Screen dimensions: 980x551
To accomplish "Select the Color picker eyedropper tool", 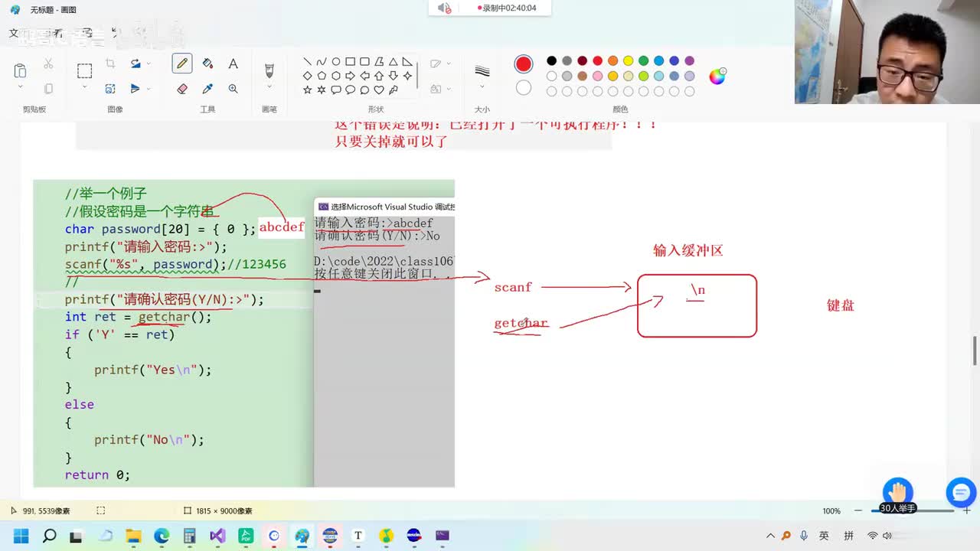I will tap(207, 89).
